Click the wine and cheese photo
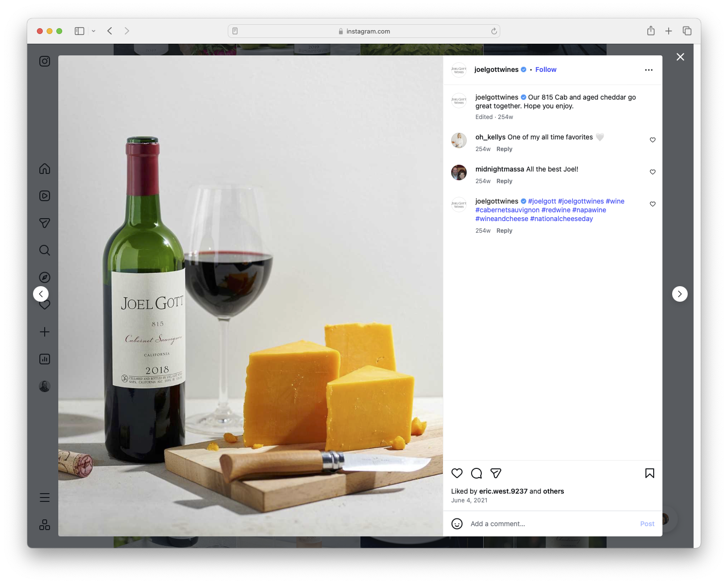The image size is (728, 584). pyautogui.click(x=251, y=296)
